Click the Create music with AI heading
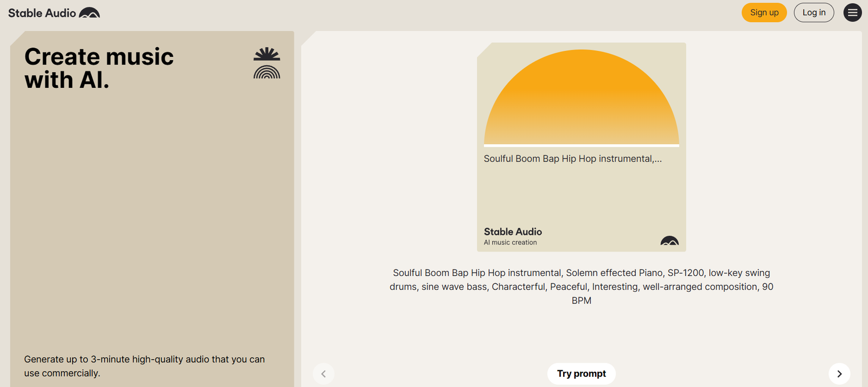 point(99,68)
